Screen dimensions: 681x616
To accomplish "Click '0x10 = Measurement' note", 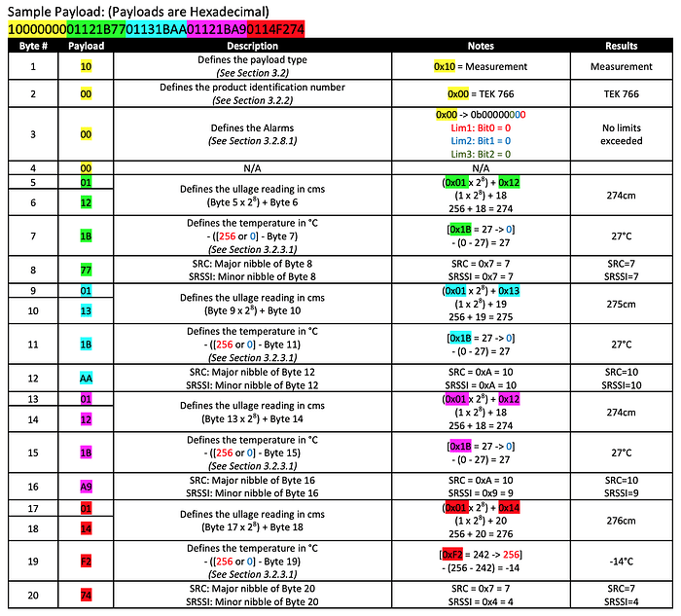I will (x=481, y=66).
